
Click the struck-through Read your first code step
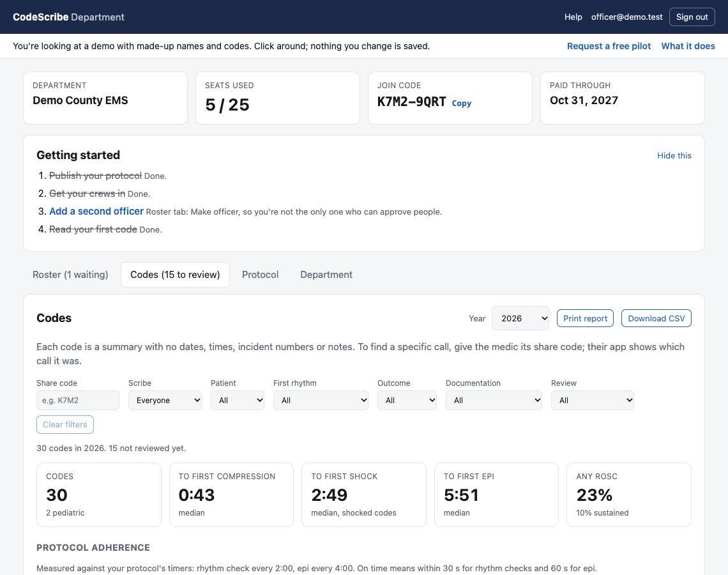tap(93, 229)
